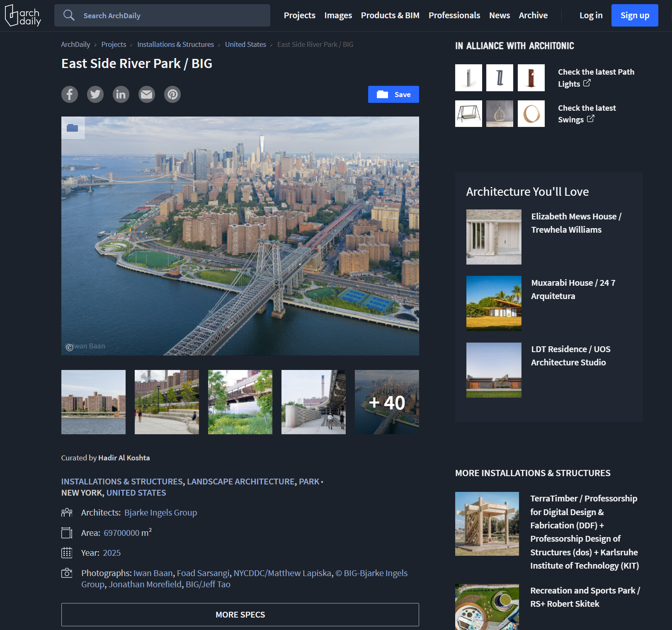Click Bjarke Ingels Group architects link

click(160, 513)
